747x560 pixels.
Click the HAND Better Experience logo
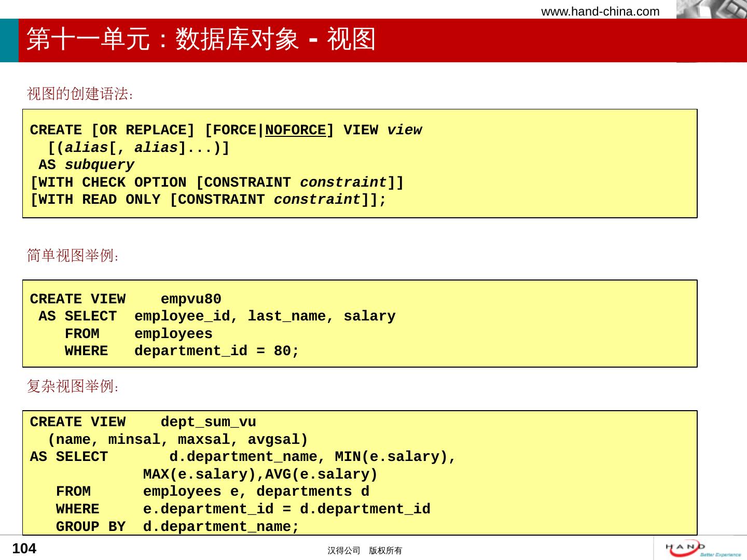703,549
